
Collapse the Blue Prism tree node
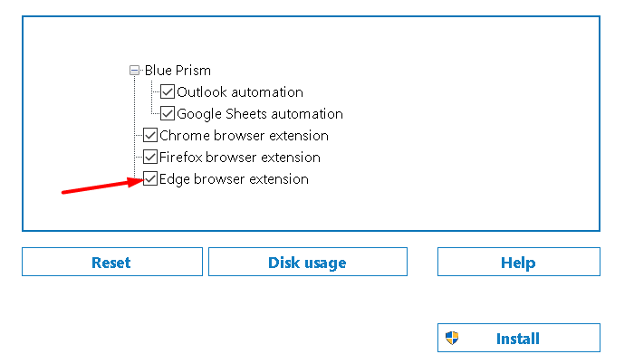135,71
